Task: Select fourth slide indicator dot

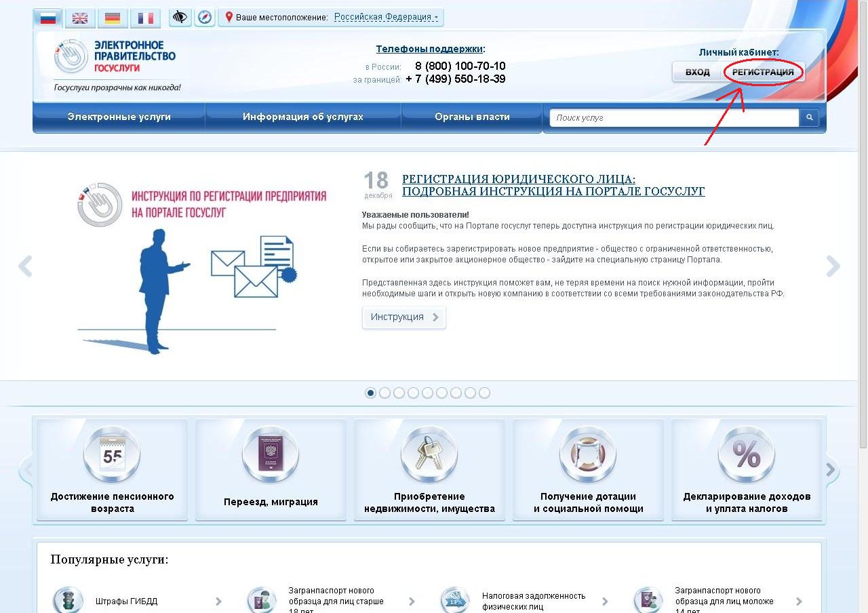Action: coord(413,393)
